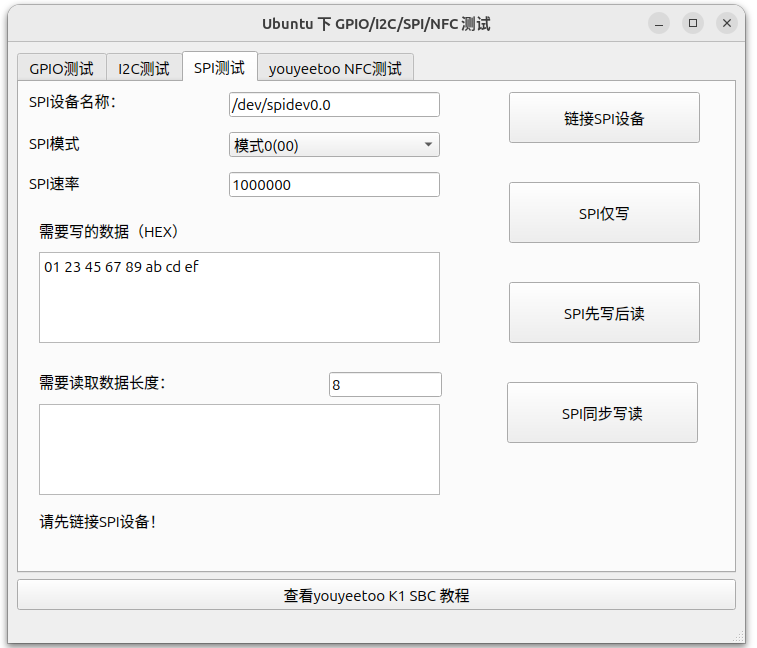Expand the SPI模式 dropdown

[x=334, y=145]
